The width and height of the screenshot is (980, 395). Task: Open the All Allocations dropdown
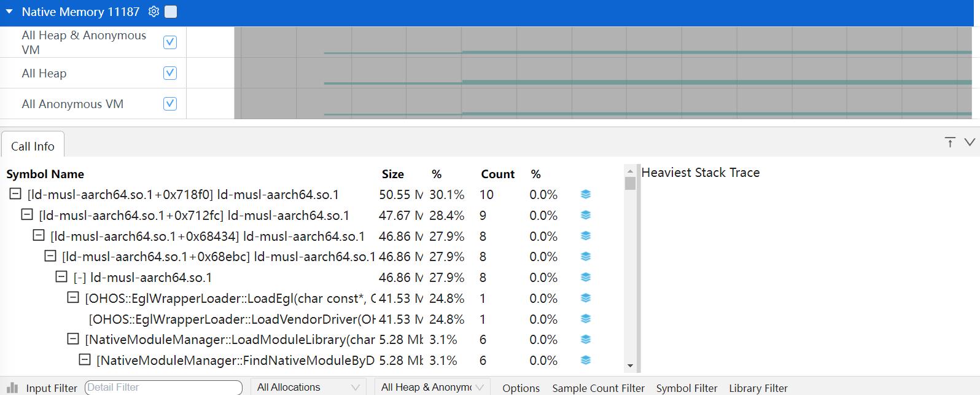click(308, 387)
